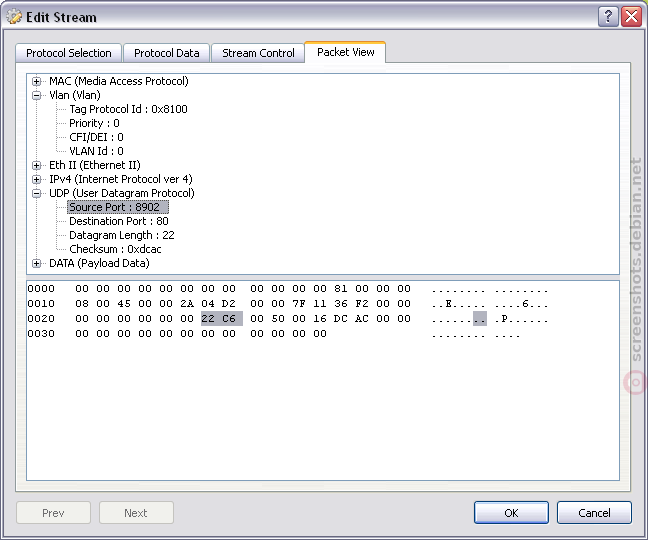The width and height of the screenshot is (648, 540).
Task: Dismiss dialog with Cancel button
Action: [594, 513]
